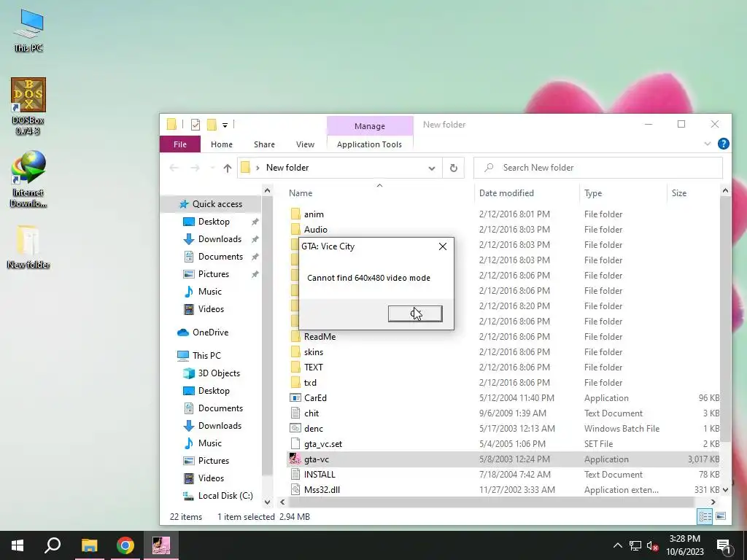Expand address bar history dropdown

tap(432, 168)
